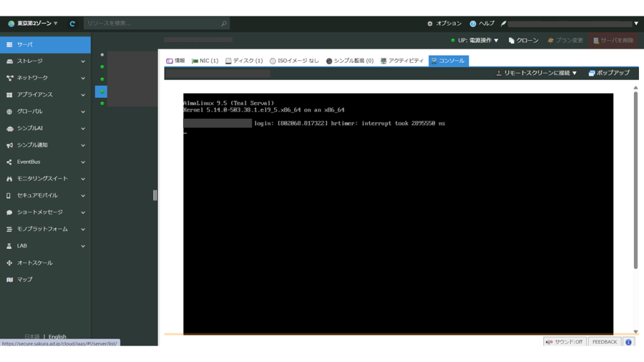Open the UP: 電源操作 power dropdown
644x362 pixels.
[x=474, y=40]
